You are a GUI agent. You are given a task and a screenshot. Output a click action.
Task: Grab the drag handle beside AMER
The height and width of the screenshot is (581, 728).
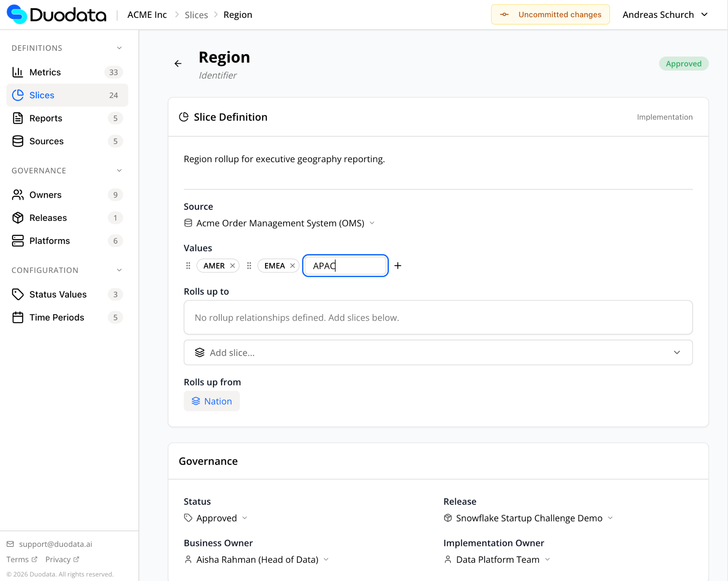point(188,266)
